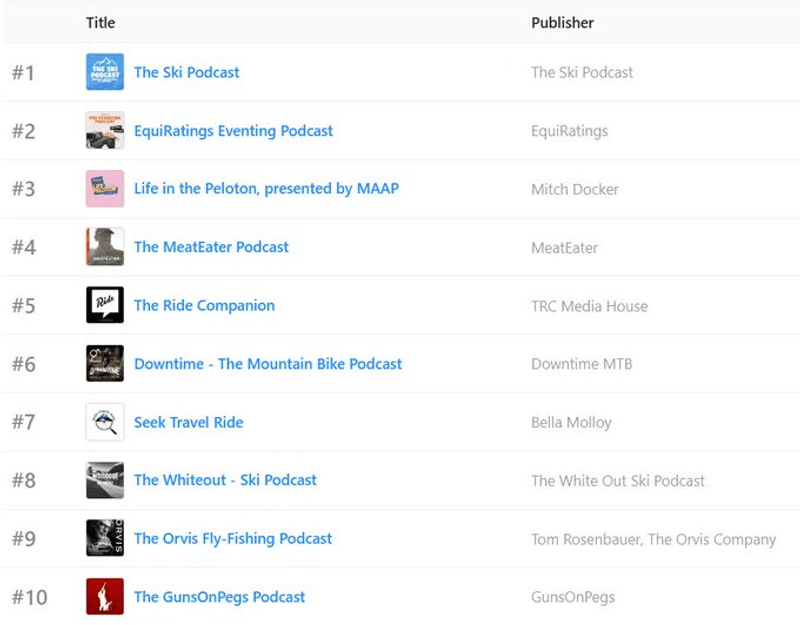Follow The Whiteout - Ski Podcast link
800x625 pixels.
click(225, 480)
